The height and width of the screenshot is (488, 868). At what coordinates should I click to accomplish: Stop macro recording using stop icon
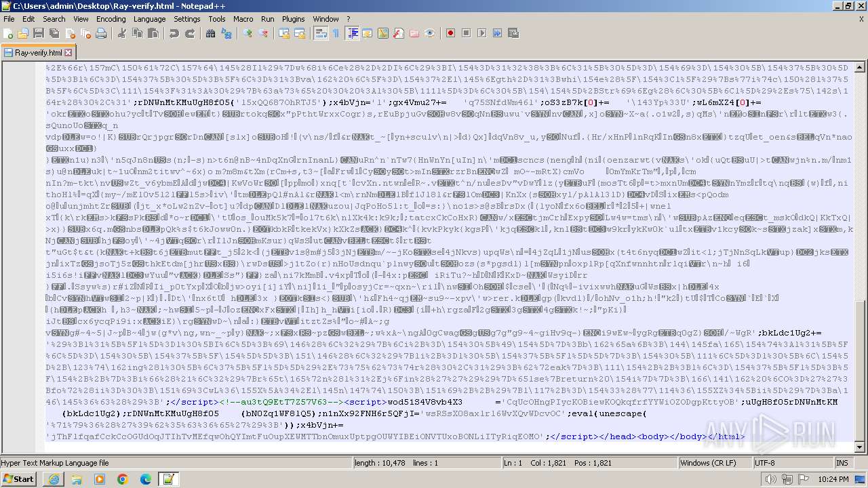(466, 33)
